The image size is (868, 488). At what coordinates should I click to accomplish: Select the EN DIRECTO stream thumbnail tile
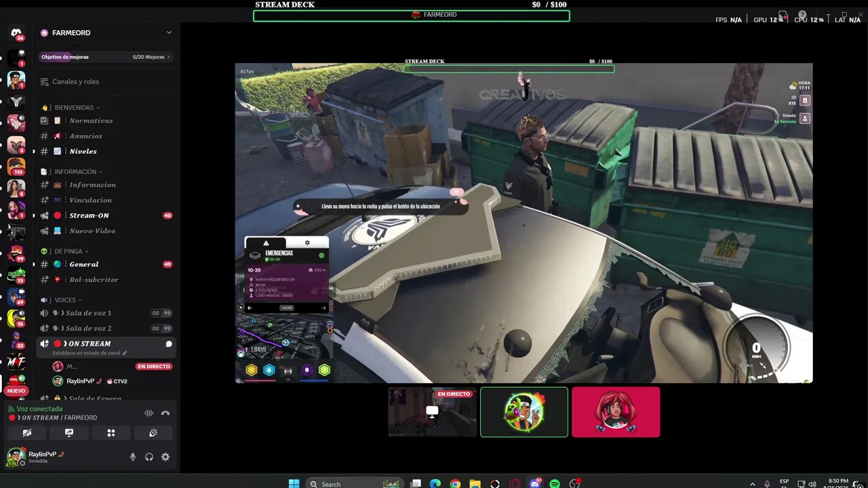432,412
